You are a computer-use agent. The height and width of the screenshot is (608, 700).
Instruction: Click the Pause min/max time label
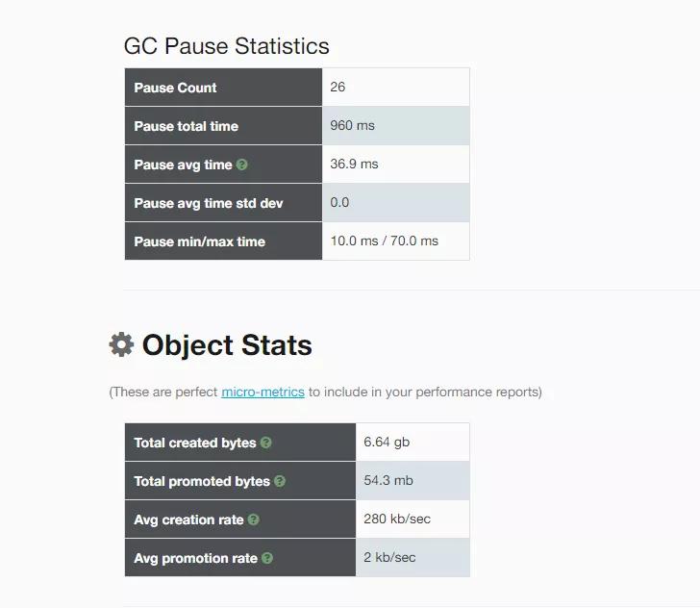(199, 241)
